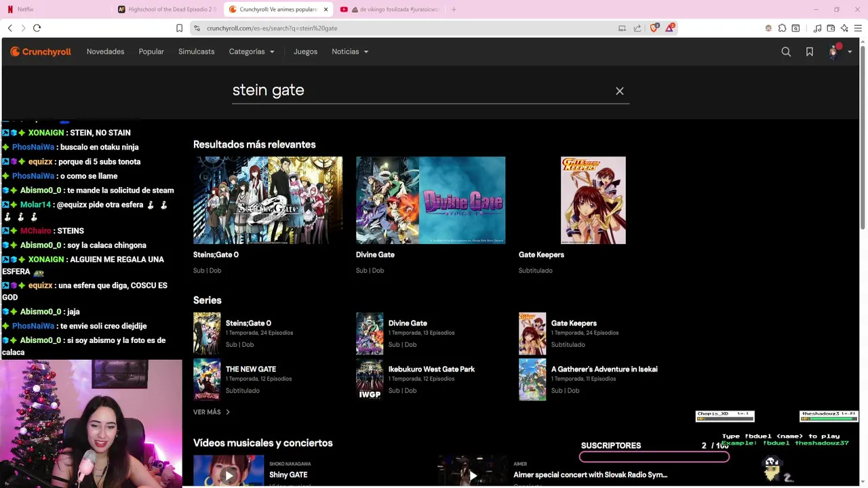Open the Crunchyroll site search icon
This screenshot has height=488, width=868.
[x=786, y=52]
